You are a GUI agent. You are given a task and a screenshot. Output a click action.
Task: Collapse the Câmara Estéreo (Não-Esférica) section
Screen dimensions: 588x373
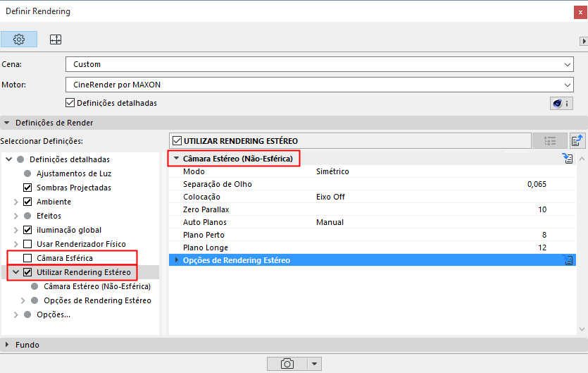[176, 159]
